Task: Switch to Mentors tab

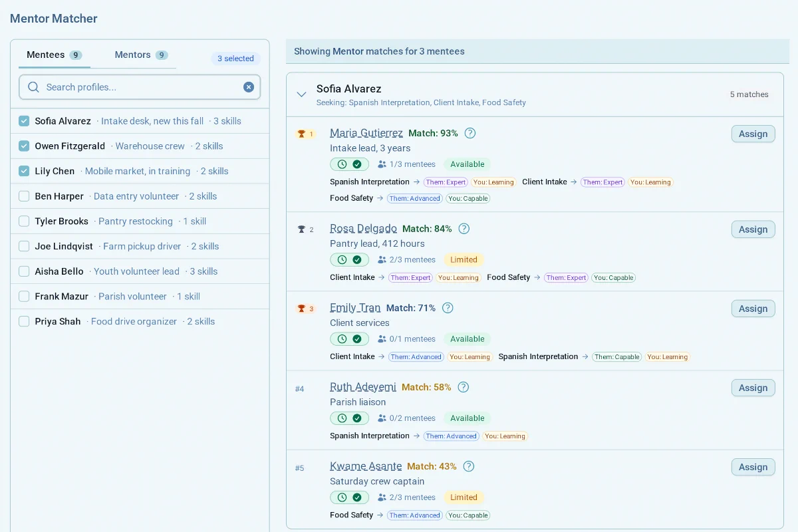Action: click(x=141, y=55)
